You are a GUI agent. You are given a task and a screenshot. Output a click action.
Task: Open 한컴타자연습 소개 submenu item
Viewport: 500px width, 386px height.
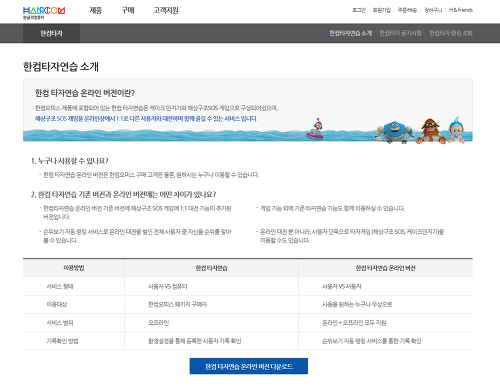(x=350, y=33)
